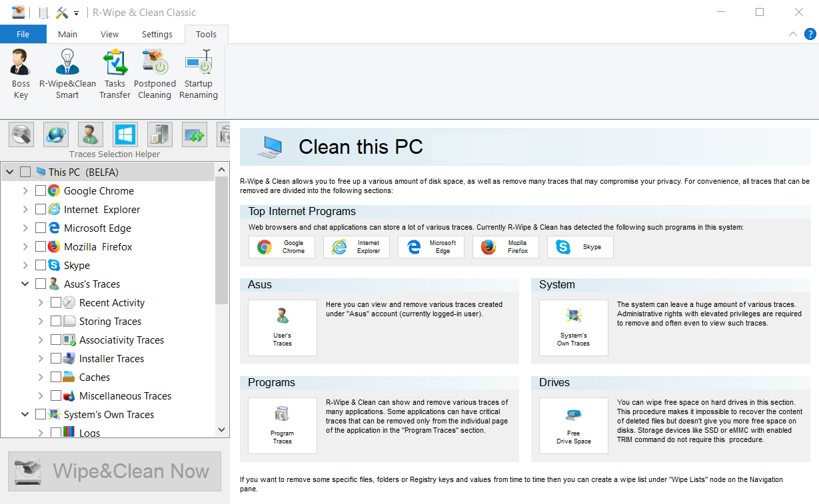Image resolution: width=819 pixels, height=504 pixels.
Task: Open User's Traces tile
Action: 283,328
